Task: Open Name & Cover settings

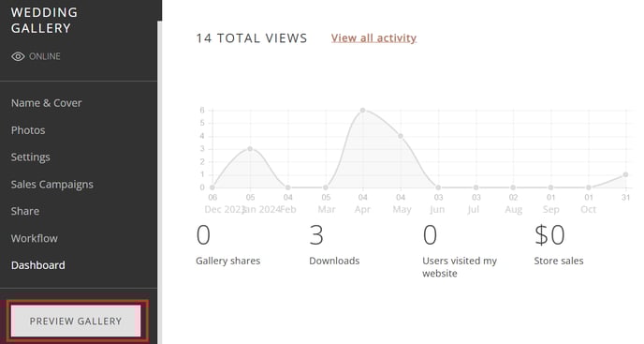Action: pyautogui.click(x=47, y=103)
